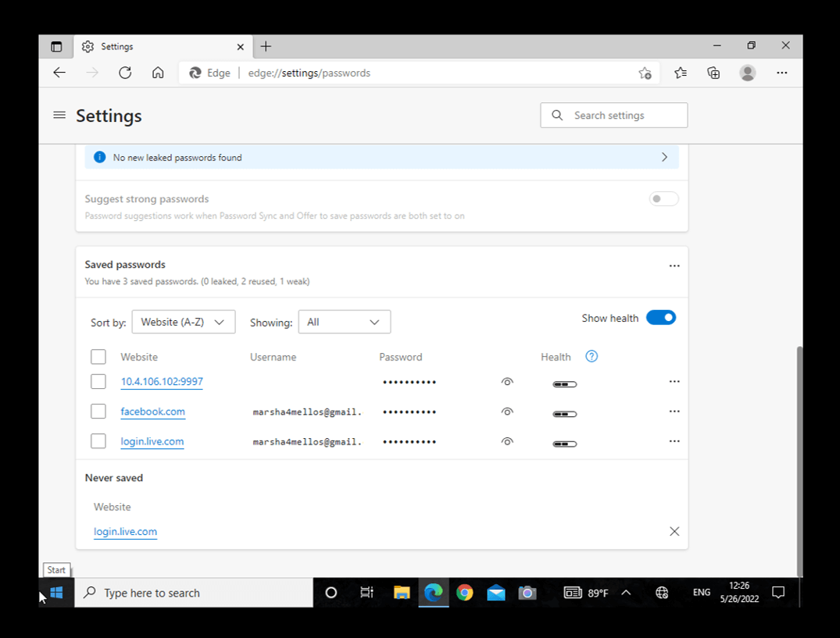Viewport: 840px width, 638px height.
Task: Turn off Show health toggle
Action: (x=661, y=318)
